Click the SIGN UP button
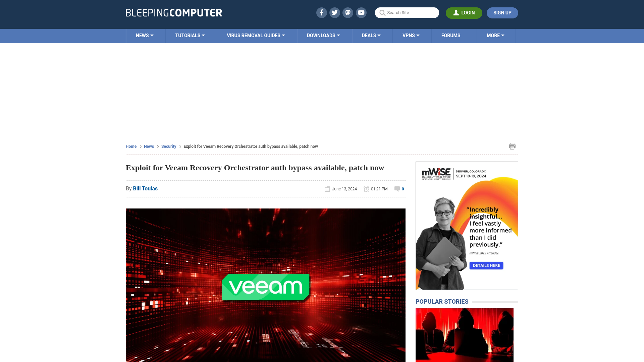The width and height of the screenshot is (644, 362). [x=502, y=12]
